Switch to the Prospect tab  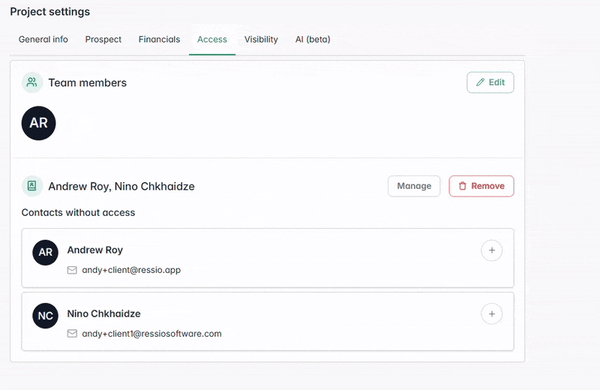pyautogui.click(x=103, y=39)
